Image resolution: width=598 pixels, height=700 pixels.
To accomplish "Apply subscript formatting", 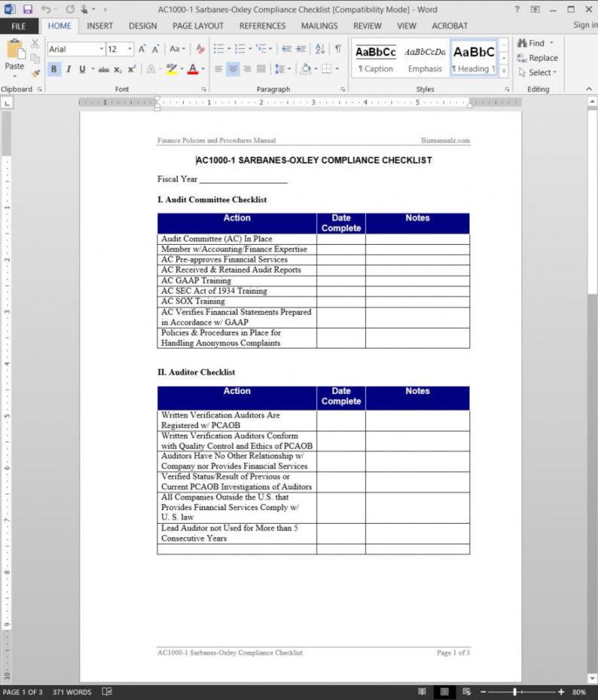I will pos(118,69).
